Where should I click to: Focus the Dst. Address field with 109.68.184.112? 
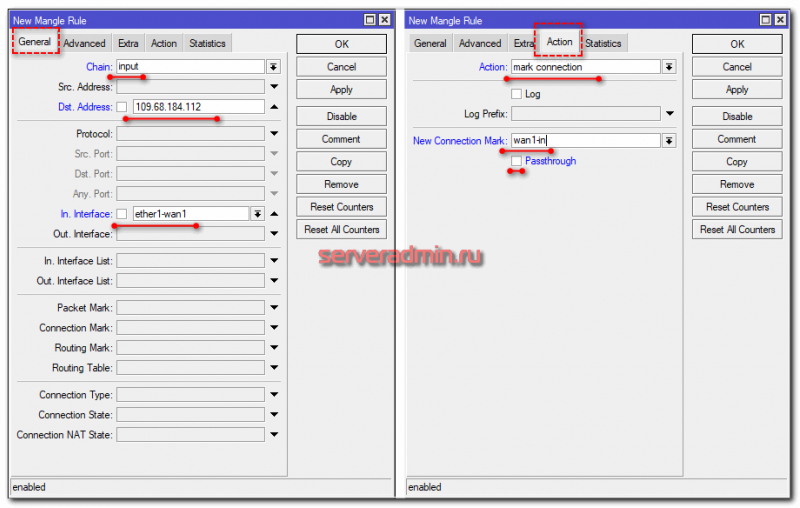point(198,107)
